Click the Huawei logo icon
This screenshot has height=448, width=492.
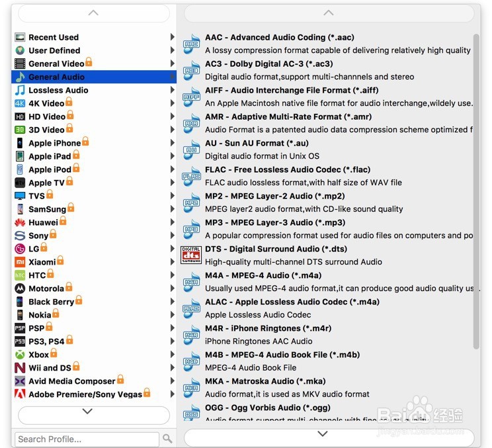tap(20, 222)
